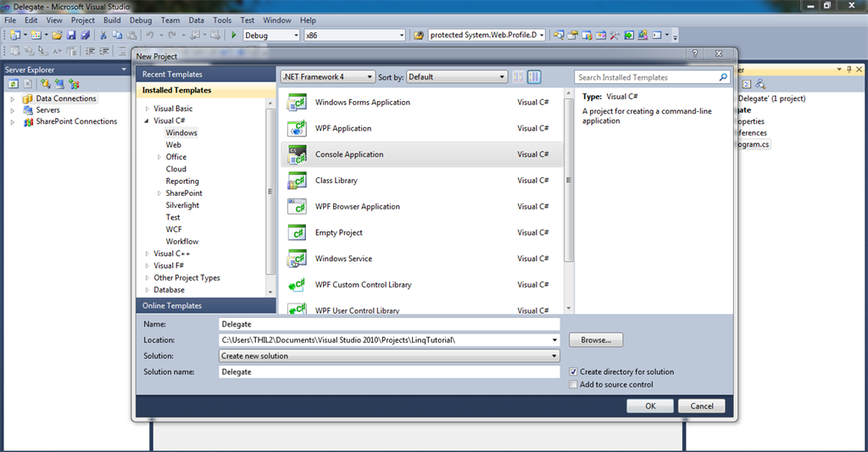
Task: Click the Copy toolbar icon
Action: click(x=117, y=35)
